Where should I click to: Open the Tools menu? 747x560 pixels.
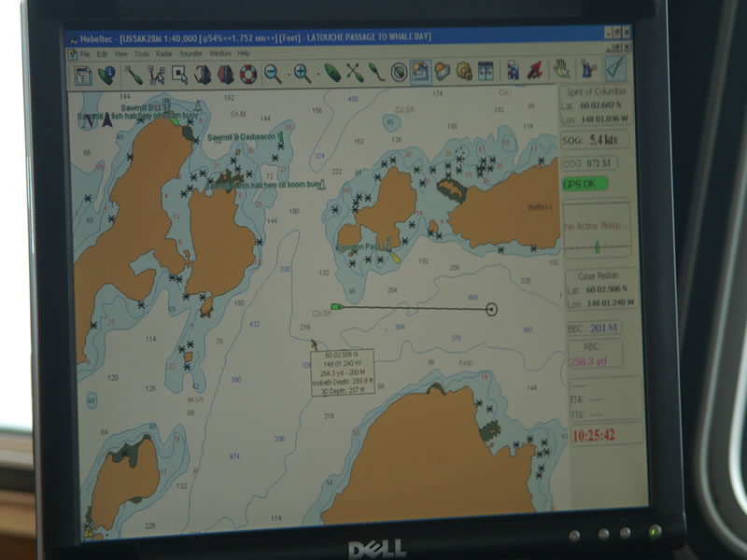click(142, 54)
